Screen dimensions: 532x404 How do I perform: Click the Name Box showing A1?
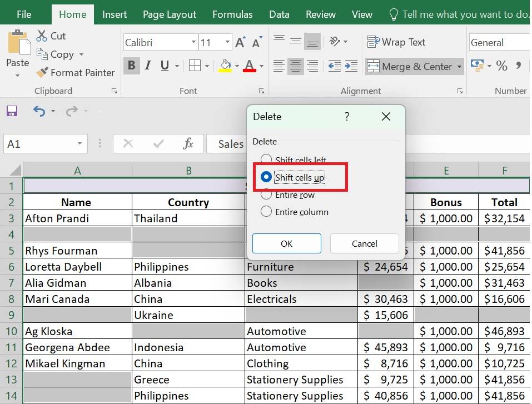coord(39,144)
